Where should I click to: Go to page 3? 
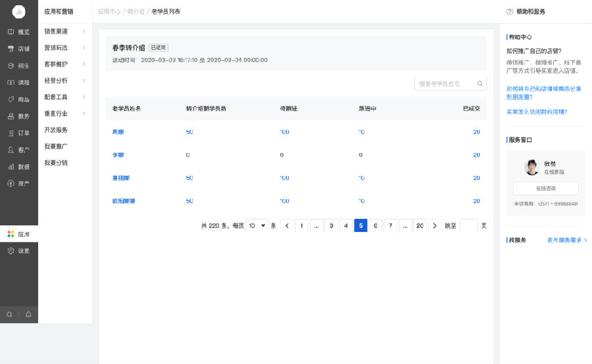(x=331, y=225)
